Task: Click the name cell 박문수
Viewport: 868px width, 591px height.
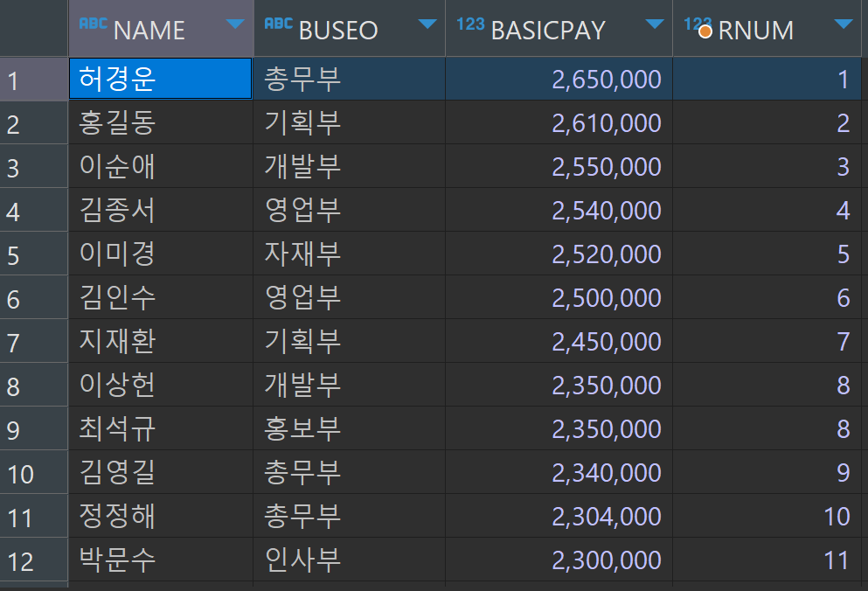Action: point(161,560)
